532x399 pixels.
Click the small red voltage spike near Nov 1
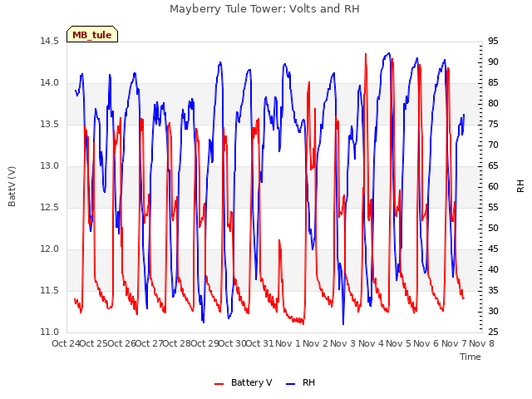pos(279,240)
